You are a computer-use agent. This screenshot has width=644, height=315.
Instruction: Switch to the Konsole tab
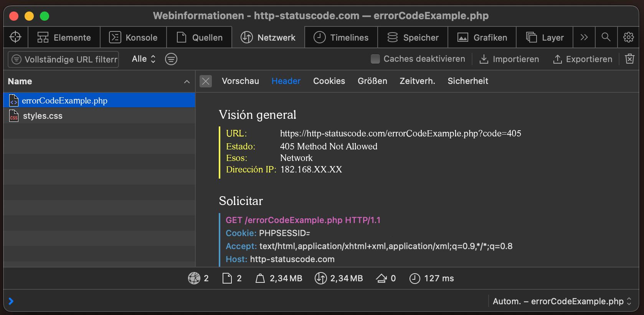pos(133,37)
